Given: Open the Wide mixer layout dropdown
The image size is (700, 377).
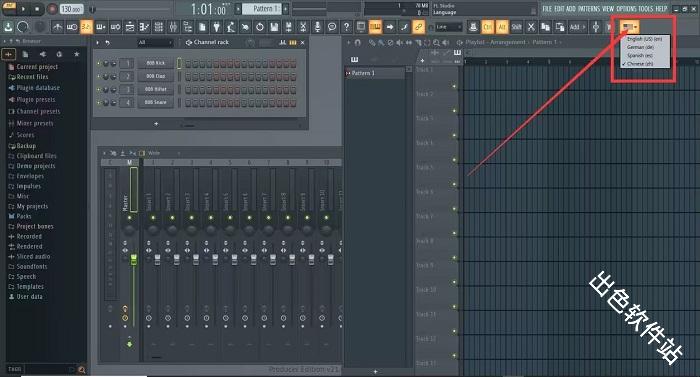Looking at the screenshot, I should point(164,153).
